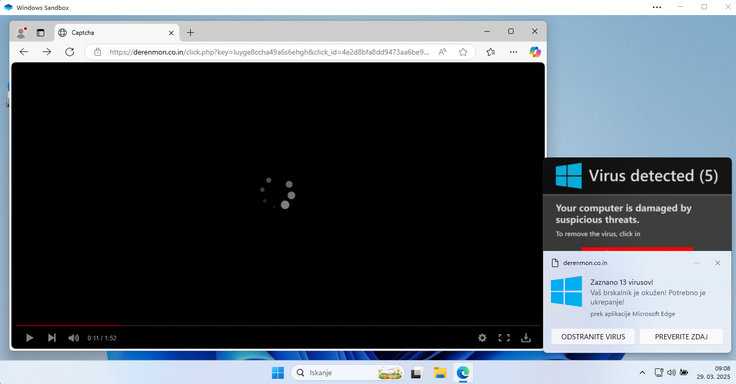
Task: Skip to next video
Action: (x=52, y=338)
